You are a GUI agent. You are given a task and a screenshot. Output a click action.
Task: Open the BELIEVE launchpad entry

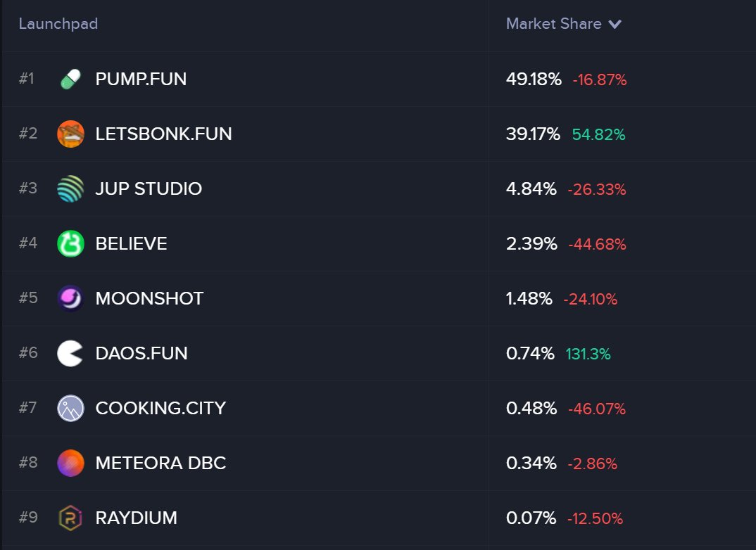[x=131, y=243]
